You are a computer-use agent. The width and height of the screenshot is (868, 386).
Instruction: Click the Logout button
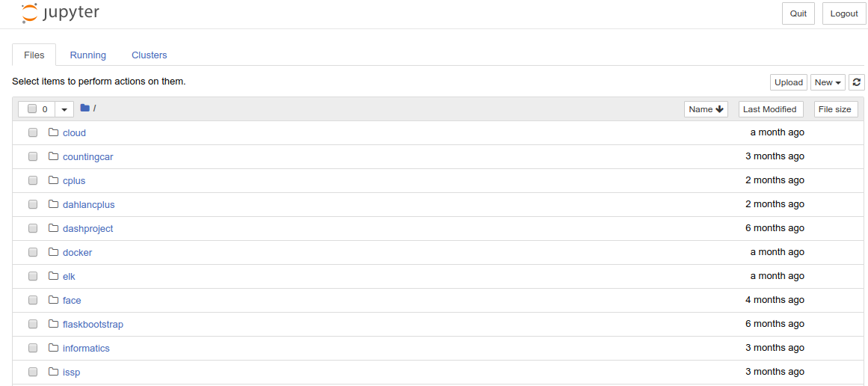(x=843, y=14)
